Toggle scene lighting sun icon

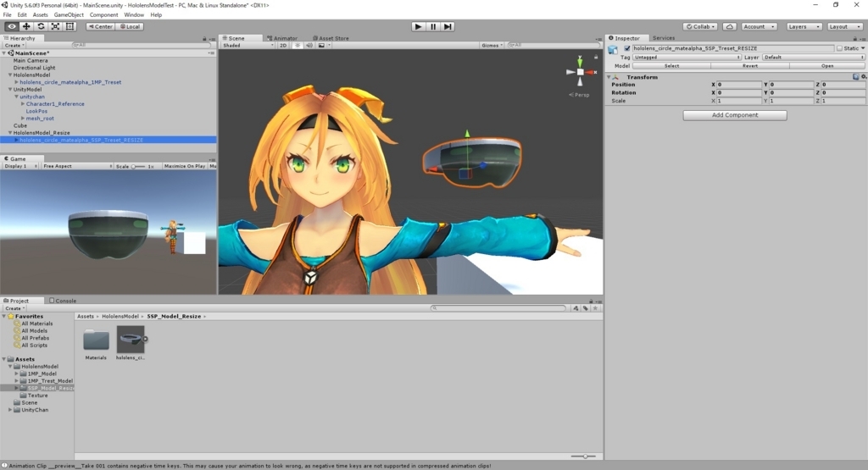[298, 46]
